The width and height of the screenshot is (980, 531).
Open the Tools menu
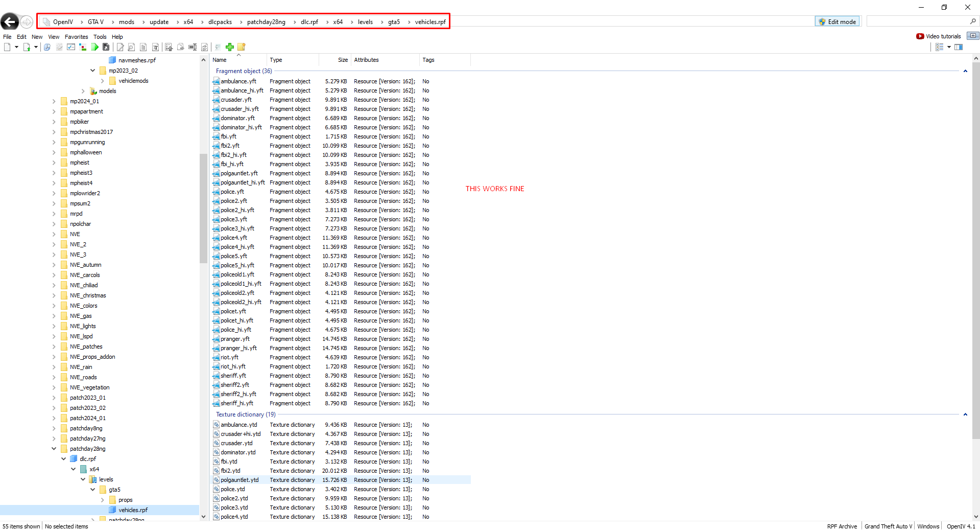point(100,37)
